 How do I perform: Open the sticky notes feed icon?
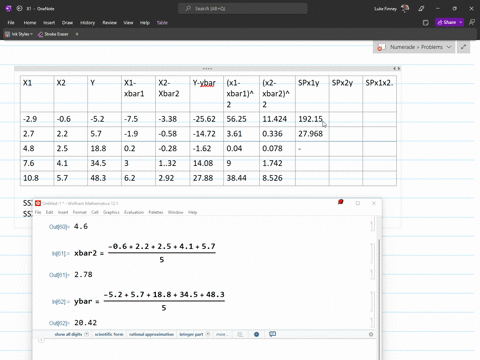(426, 23)
